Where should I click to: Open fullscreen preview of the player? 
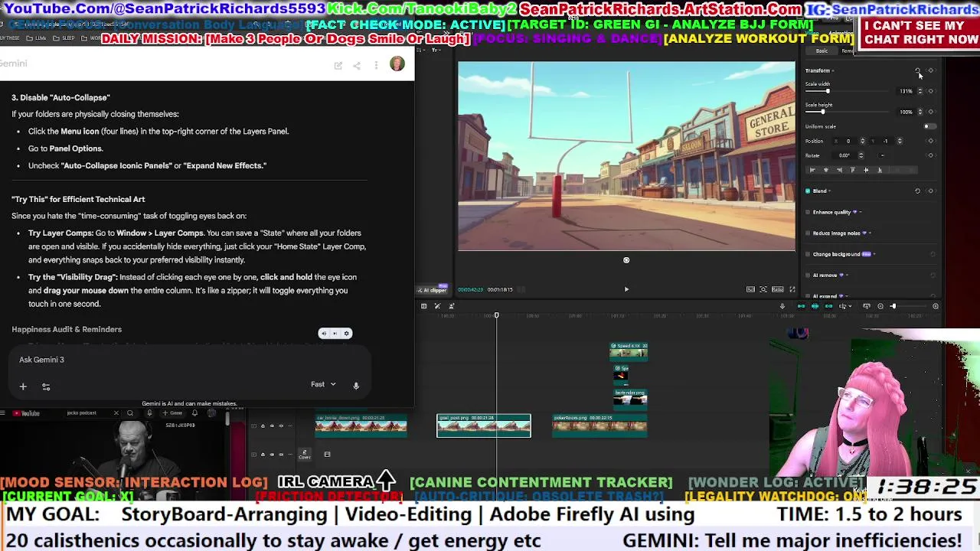click(x=792, y=289)
